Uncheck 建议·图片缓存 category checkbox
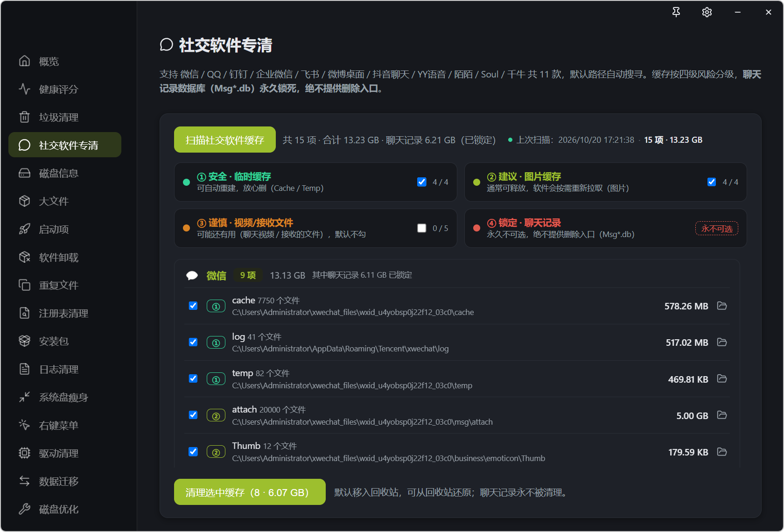The height and width of the screenshot is (532, 784). [x=712, y=182]
